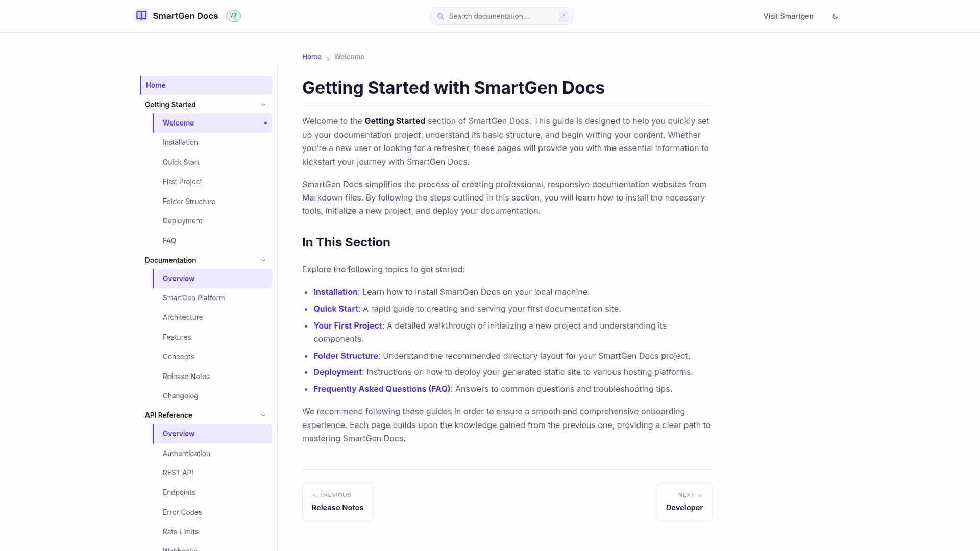Collapse the API Reference section chevron
This screenshot has width=980, height=551.
tap(263, 415)
